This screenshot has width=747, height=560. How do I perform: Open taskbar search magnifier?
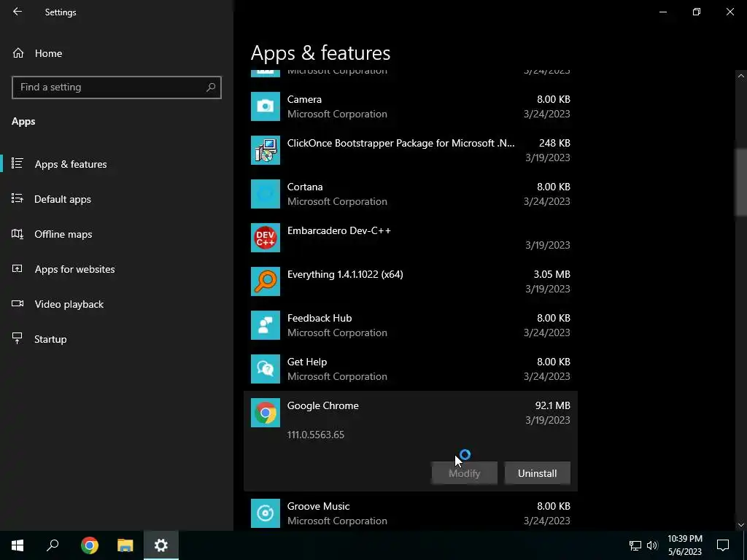point(53,545)
